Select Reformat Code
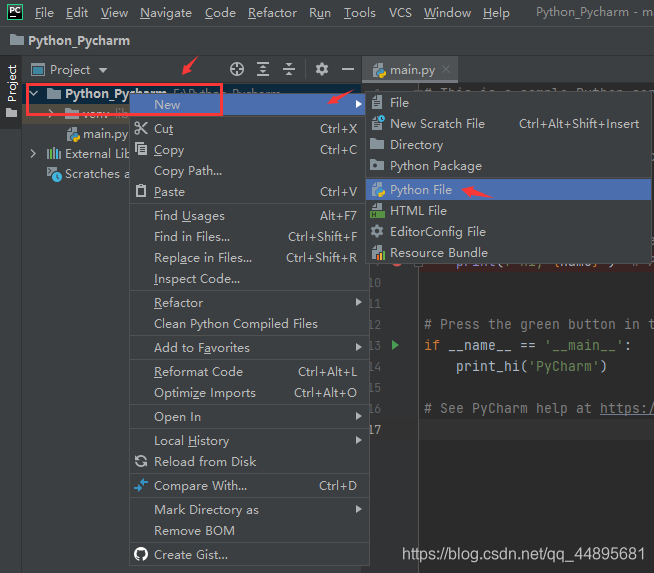 [x=249, y=372]
